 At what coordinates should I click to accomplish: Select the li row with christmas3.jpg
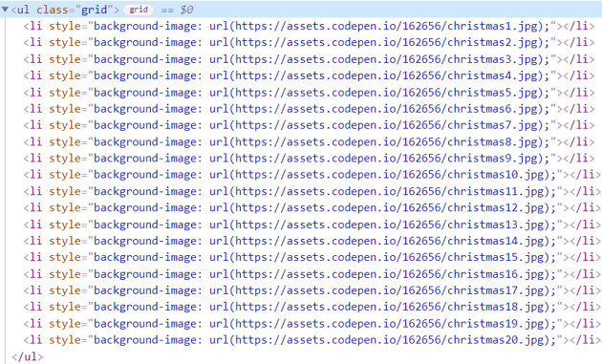click(x=309, y=59)
